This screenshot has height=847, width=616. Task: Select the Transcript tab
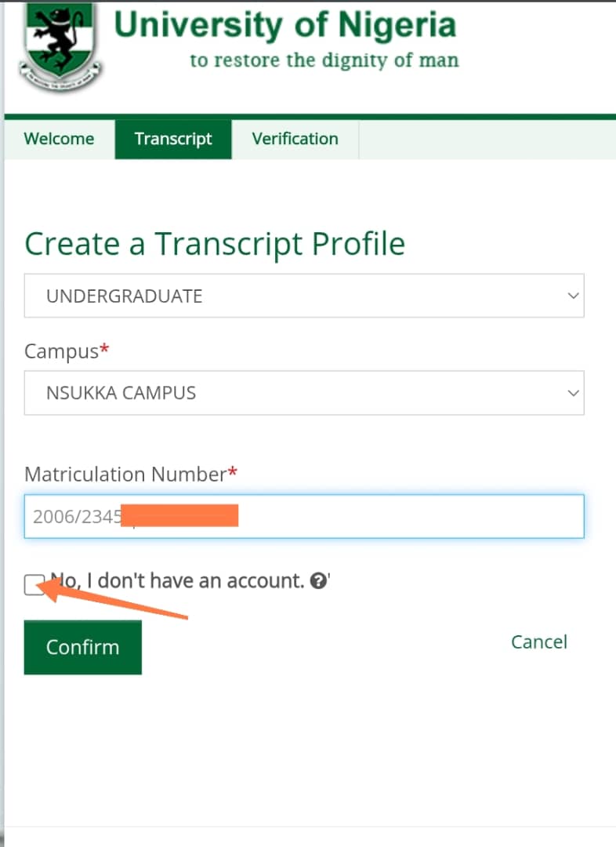point(173,139)
